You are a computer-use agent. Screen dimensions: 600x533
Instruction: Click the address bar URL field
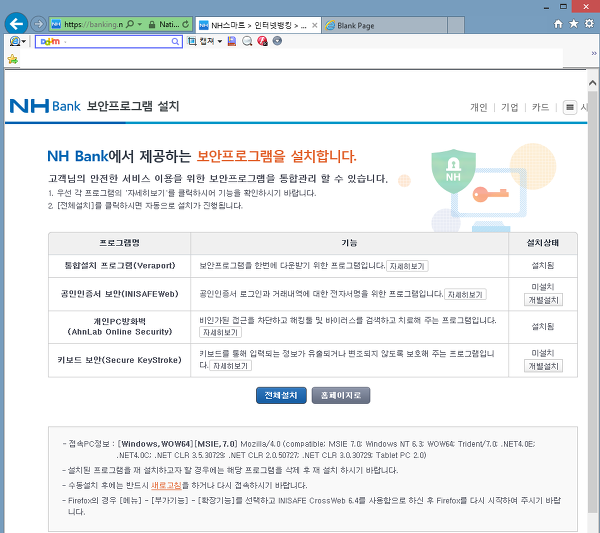(x=94, y=24)
